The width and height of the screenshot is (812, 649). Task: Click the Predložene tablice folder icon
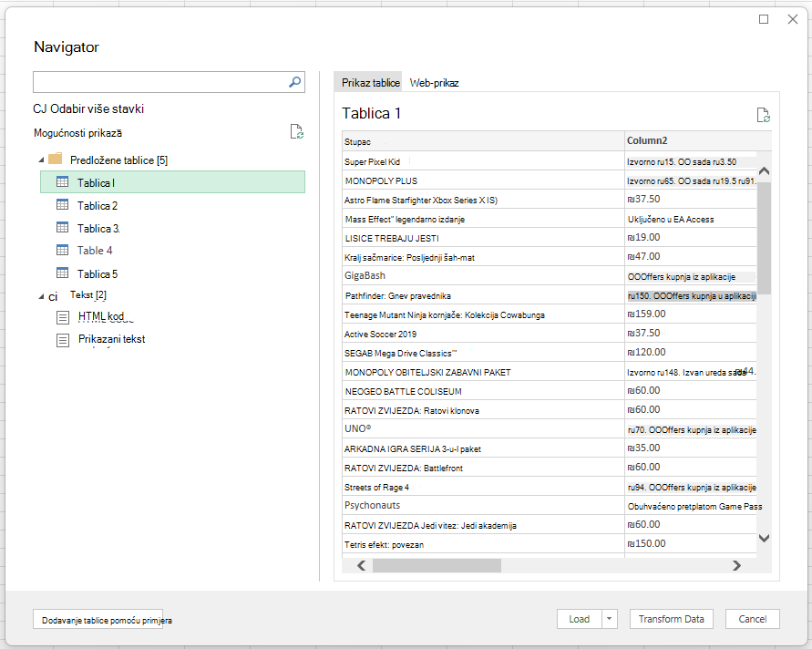pos(56,159)
